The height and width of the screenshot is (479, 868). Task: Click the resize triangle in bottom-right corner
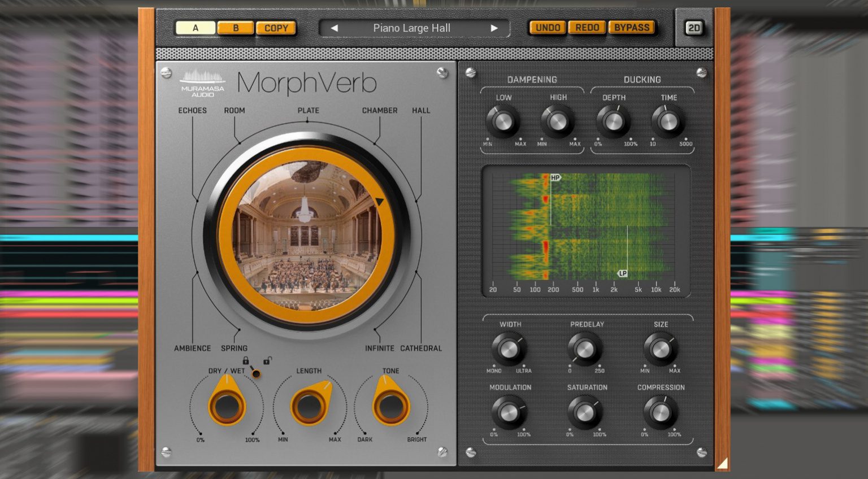tap(724, 463)
